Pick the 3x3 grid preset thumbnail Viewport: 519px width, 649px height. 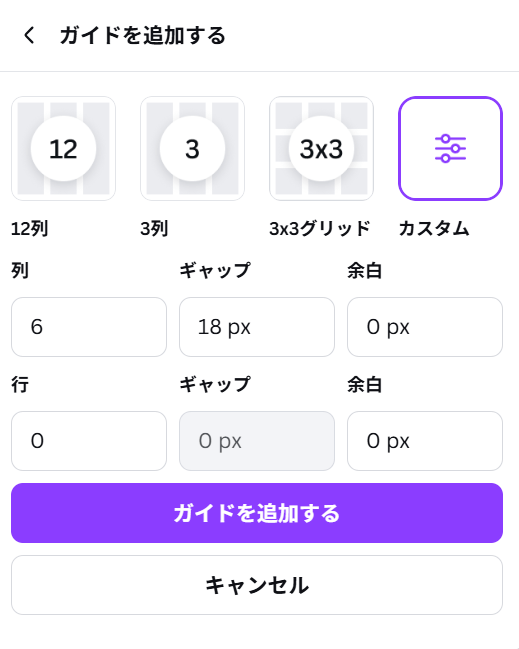pyautogui.click(x=322, y=149)
